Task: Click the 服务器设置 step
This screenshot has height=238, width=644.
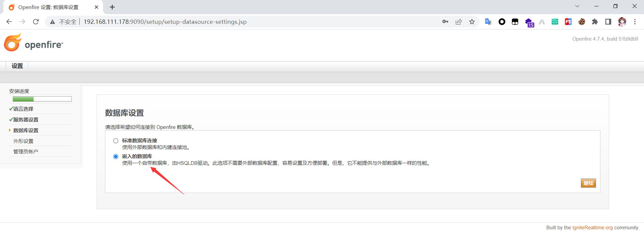Action: coord(26,120)
